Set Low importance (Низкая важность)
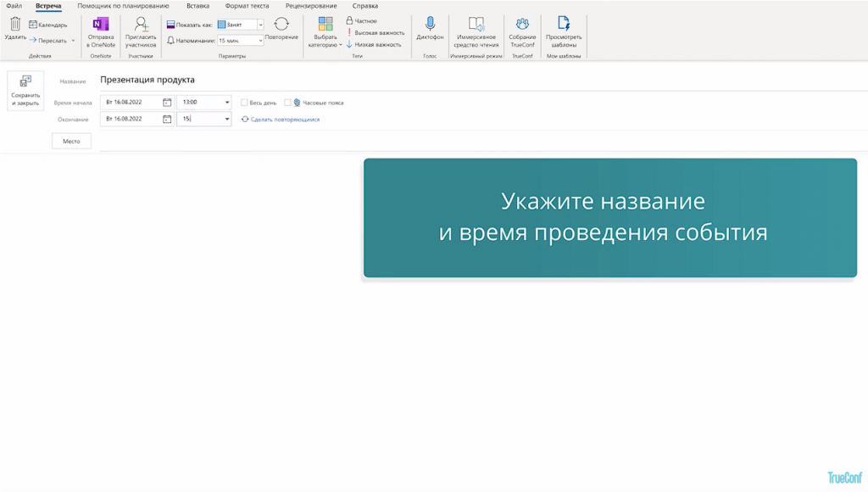 tap(374, 44)
